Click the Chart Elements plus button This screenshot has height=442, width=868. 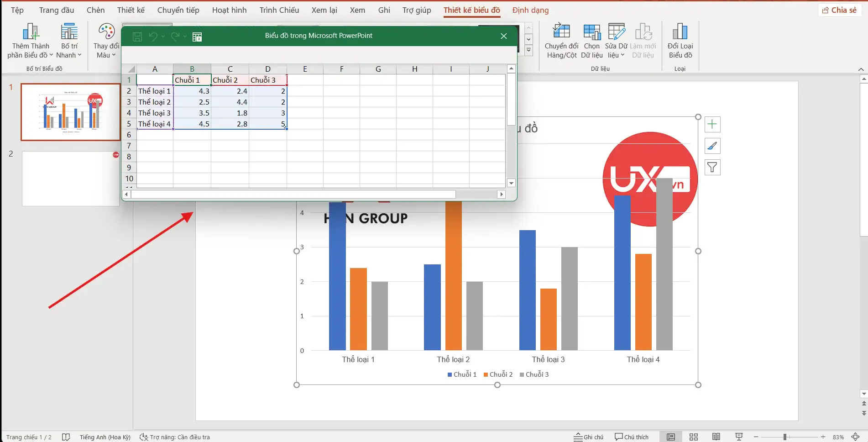point(712,124)
